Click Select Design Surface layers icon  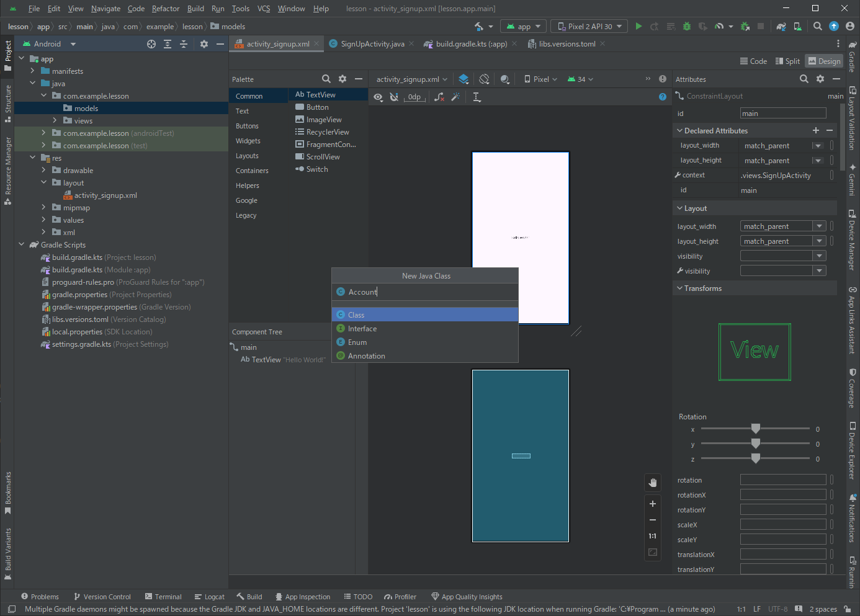point(464,79)
